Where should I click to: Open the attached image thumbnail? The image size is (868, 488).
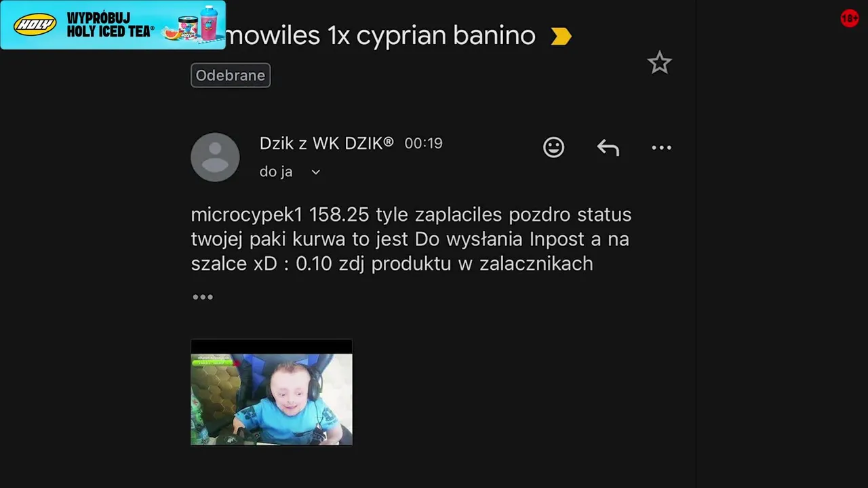pos(271,392)
